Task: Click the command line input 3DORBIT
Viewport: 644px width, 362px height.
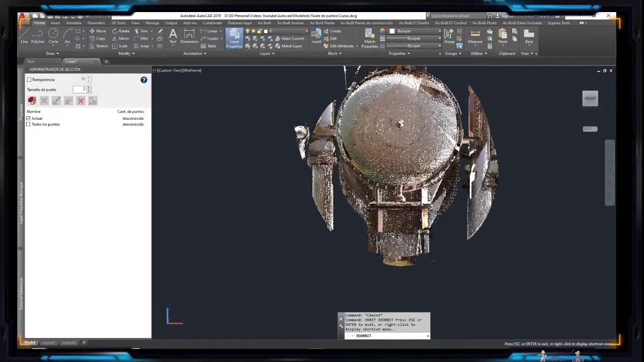Action: (x=387, y=336)
